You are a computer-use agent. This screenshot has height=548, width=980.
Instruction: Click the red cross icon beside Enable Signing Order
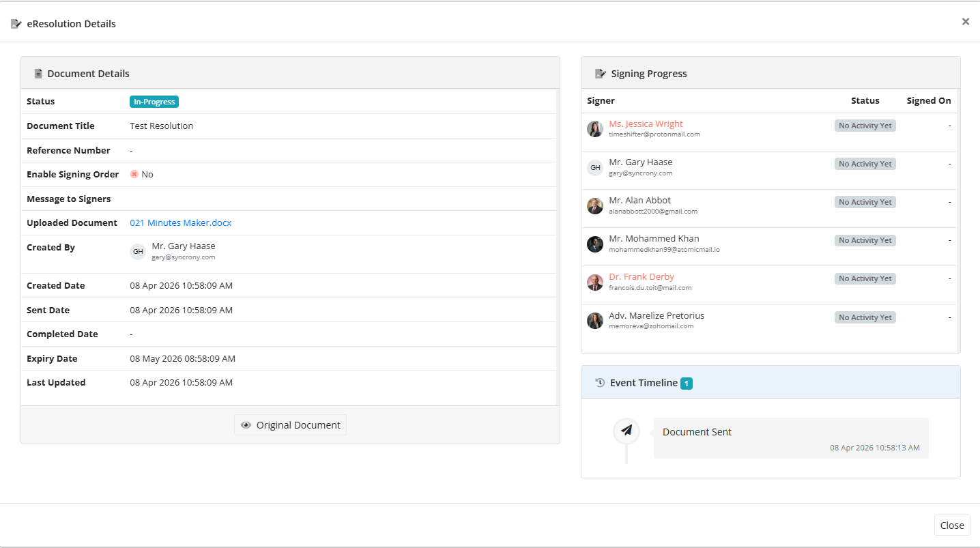134,174
